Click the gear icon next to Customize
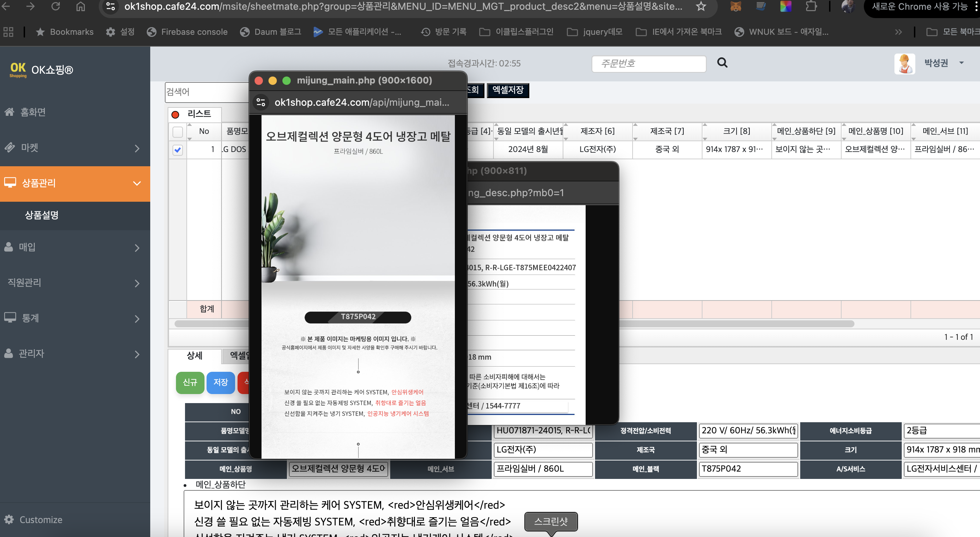 (9, 520)
